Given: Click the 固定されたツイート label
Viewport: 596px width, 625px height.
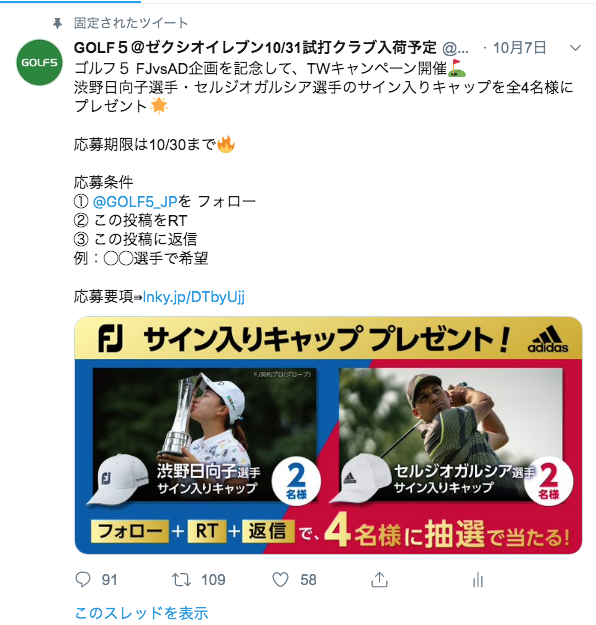Looking at the screenshot, I should [x=130, y=23].
